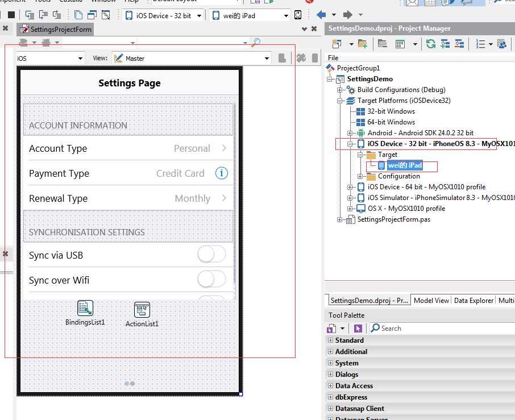
Task: Expand the Android SDK platform node
Action: tap(350, 133)
